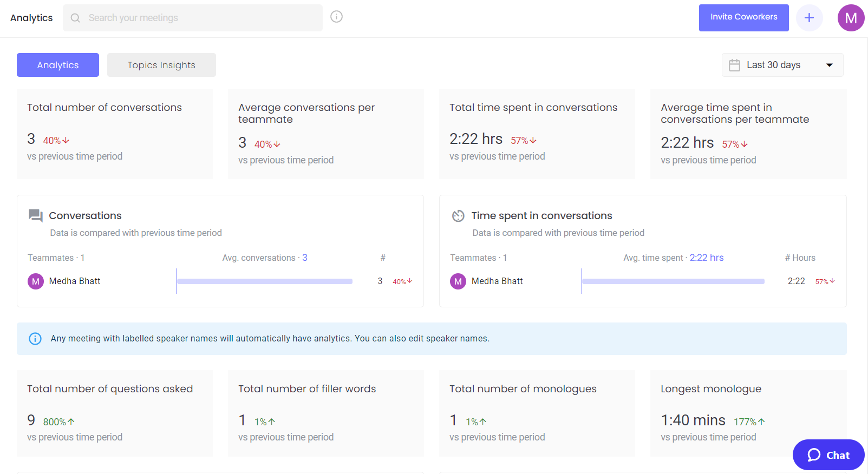The width and height of the screenshot is (868, 474).
Task: Click Medha Bhatt name in Conversations panel
Action: click(75, 281)
